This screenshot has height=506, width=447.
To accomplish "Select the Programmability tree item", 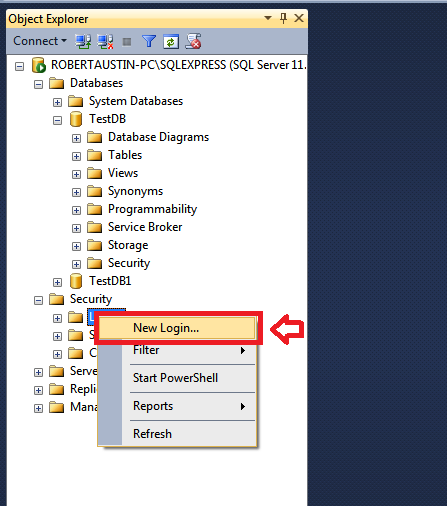I will coord(153,209).
